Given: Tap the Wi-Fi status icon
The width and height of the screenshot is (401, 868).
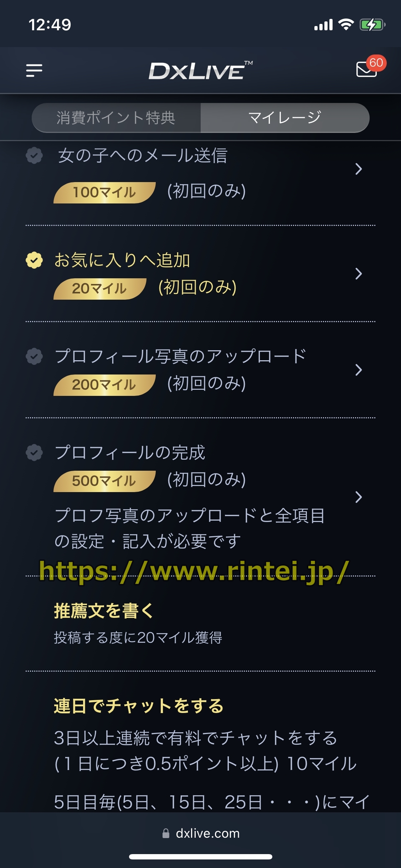Looking at the screenshot, I should coord(345,25).
